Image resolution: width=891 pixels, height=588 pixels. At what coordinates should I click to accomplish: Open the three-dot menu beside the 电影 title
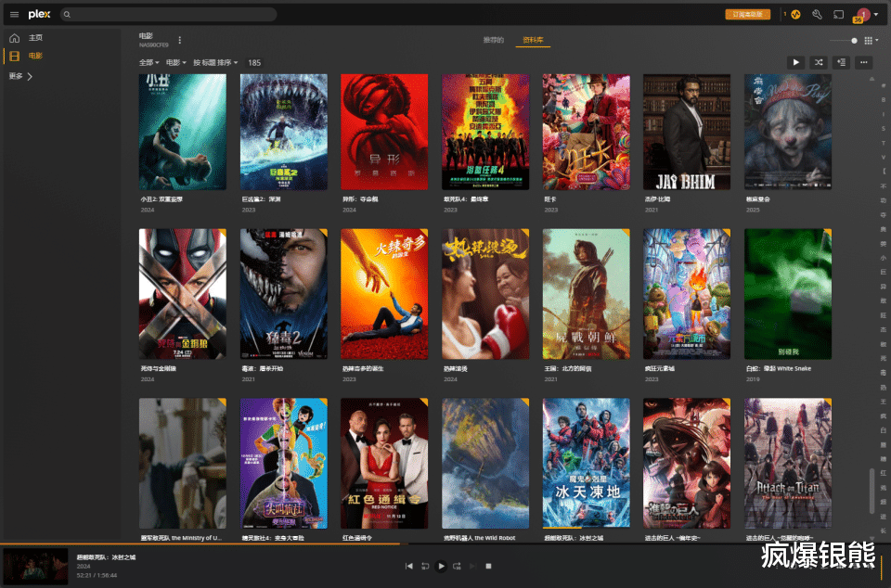(179, 40)
